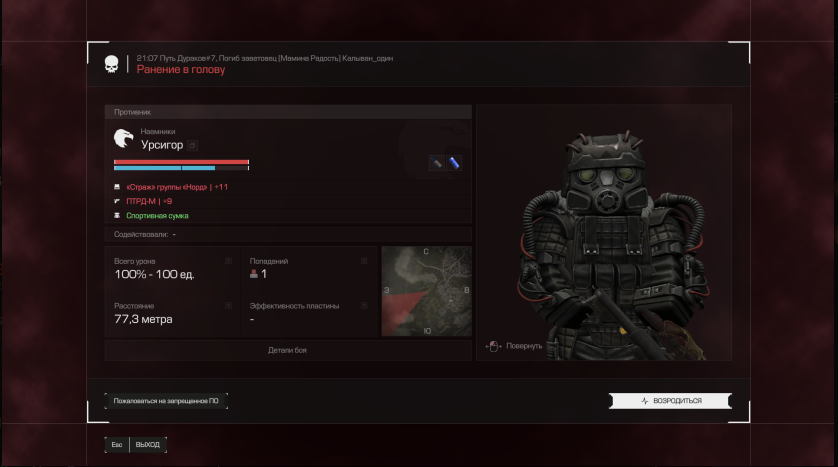Open the help icon for Расстояние
838x467 pixels.
(228, 306)
